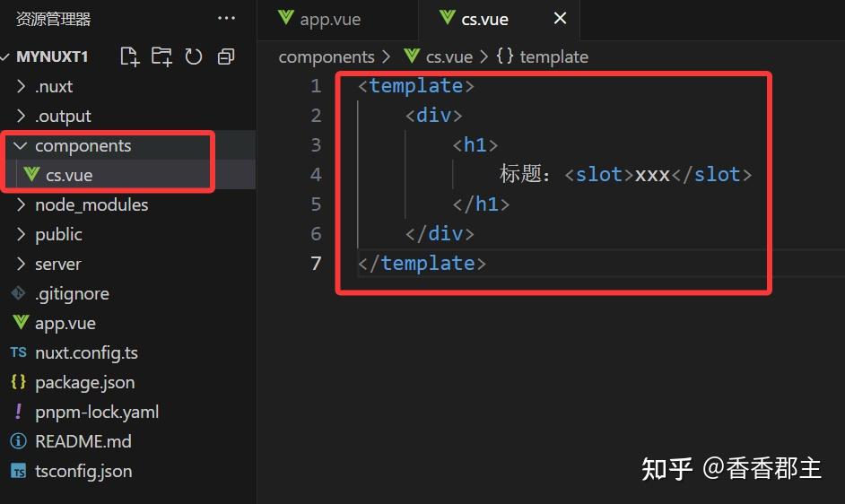The width and height of the screenshot is (845, 504).
Task: Click the TS icon beside tsconfig.json
Action: [x=18, y=471]
